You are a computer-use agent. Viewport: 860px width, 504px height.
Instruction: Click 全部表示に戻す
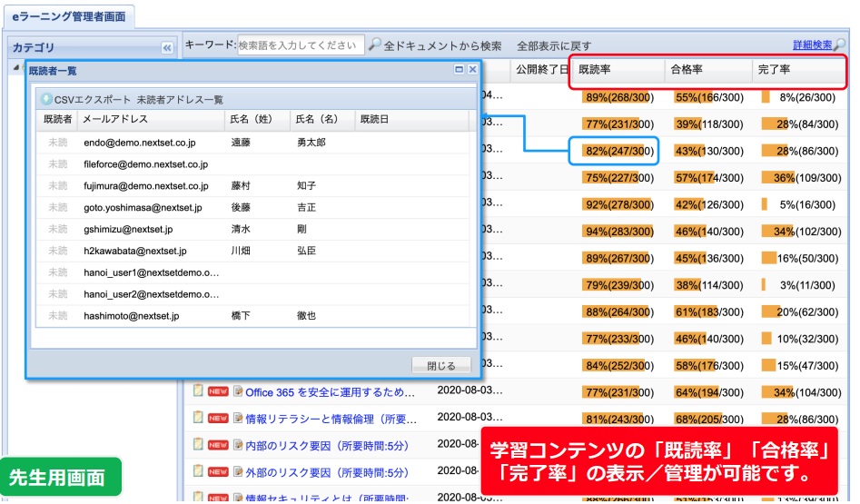coord(554,46)
